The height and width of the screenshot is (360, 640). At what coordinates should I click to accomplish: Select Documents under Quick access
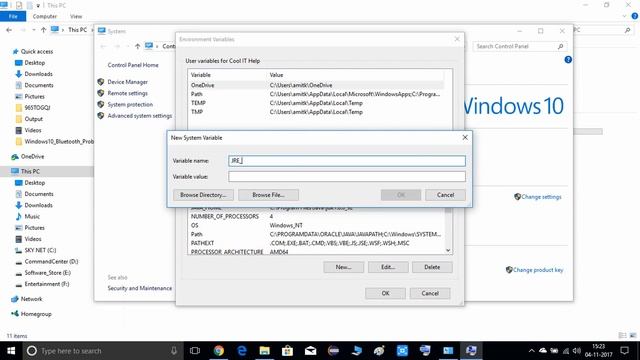(39, 85)
